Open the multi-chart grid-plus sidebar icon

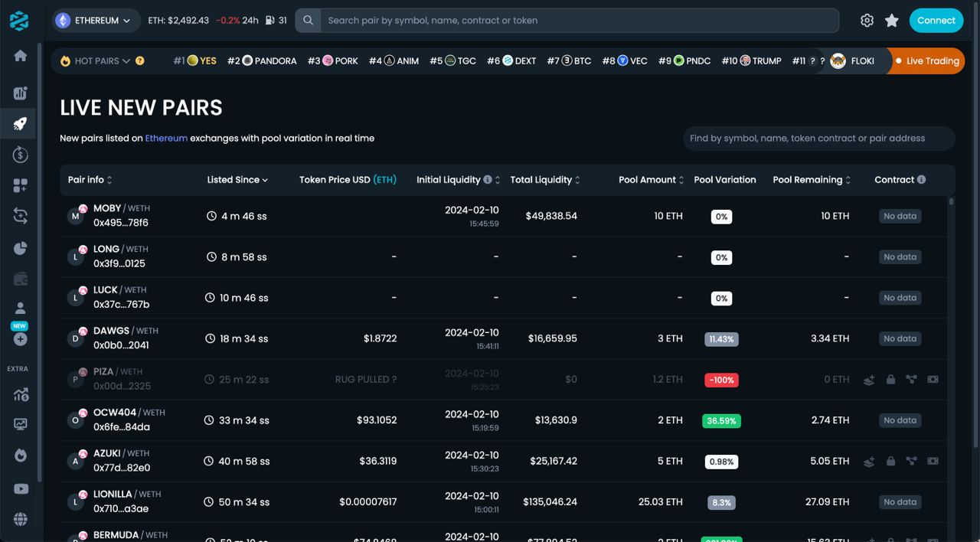(x=21, y=185)
